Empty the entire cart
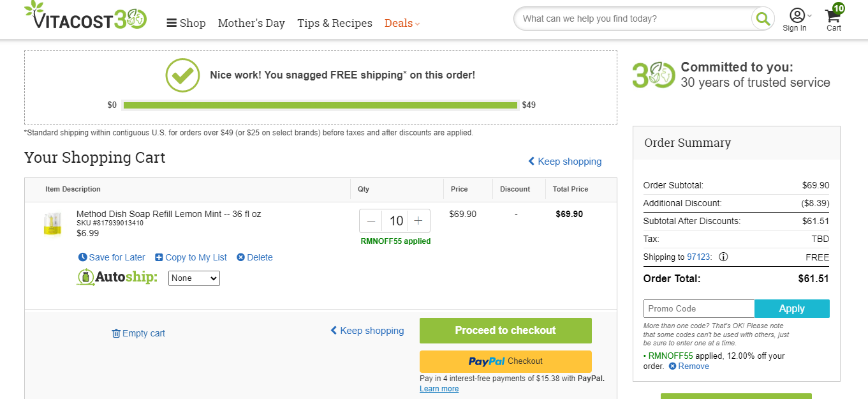The height and width of the screenshot is (399, 868). coord(138,333)
